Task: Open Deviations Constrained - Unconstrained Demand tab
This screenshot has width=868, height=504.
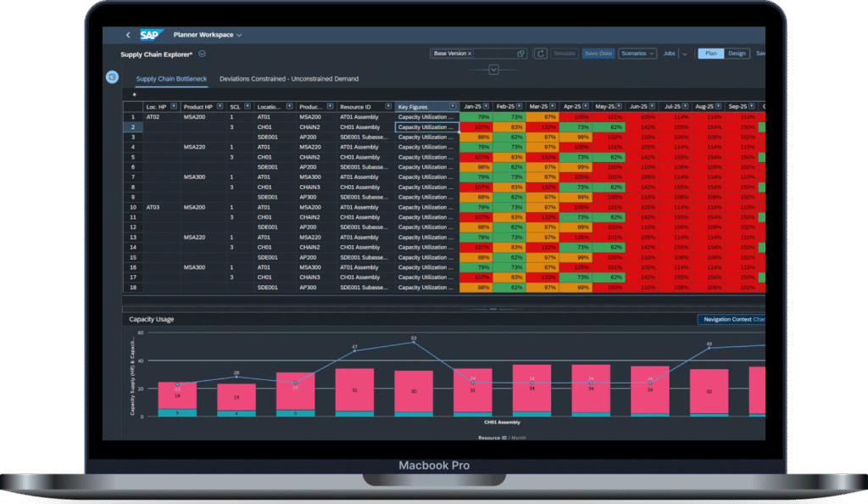Action: 288,79
